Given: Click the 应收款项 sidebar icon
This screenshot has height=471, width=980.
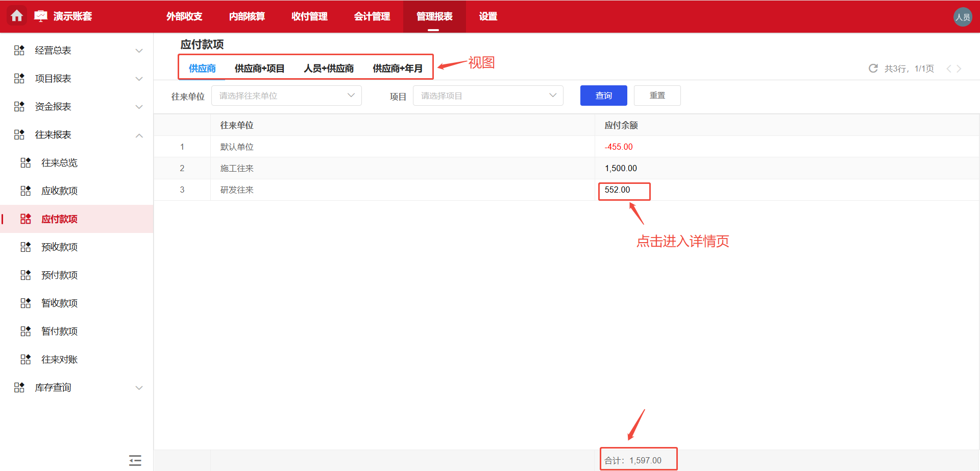Looking at the screenshot, I should (26, 190).
